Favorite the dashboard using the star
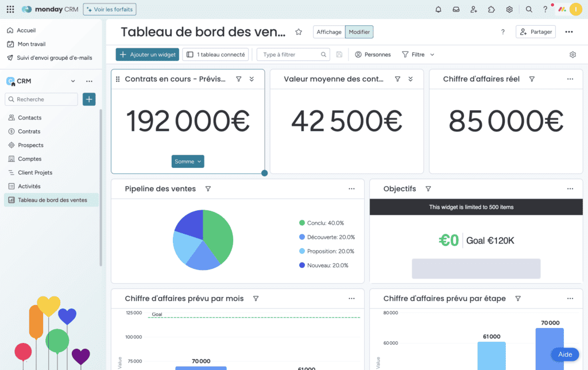588x370 pixels. pos(298,32)
